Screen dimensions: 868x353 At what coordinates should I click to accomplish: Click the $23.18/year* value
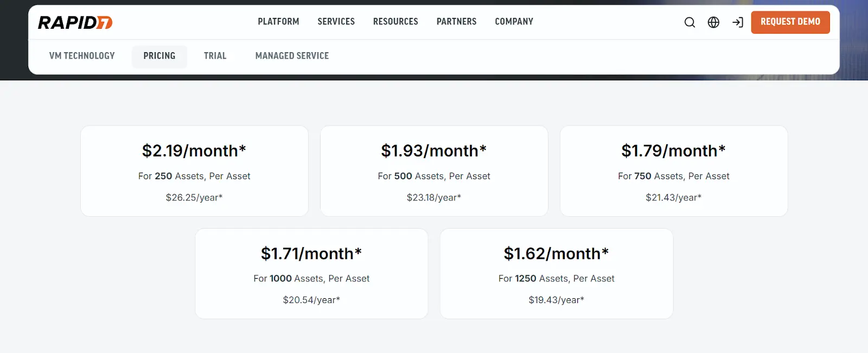tap(434, 198)
